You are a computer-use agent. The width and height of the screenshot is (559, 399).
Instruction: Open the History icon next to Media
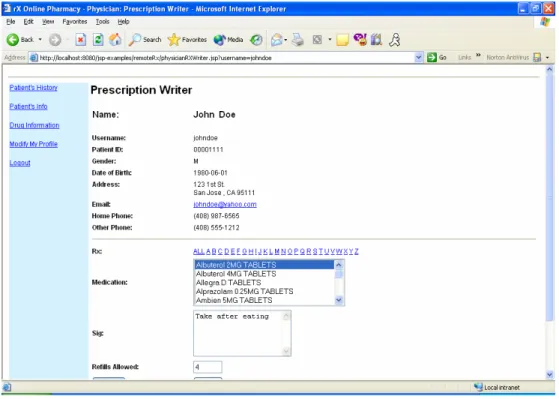(x=256, y=40)
